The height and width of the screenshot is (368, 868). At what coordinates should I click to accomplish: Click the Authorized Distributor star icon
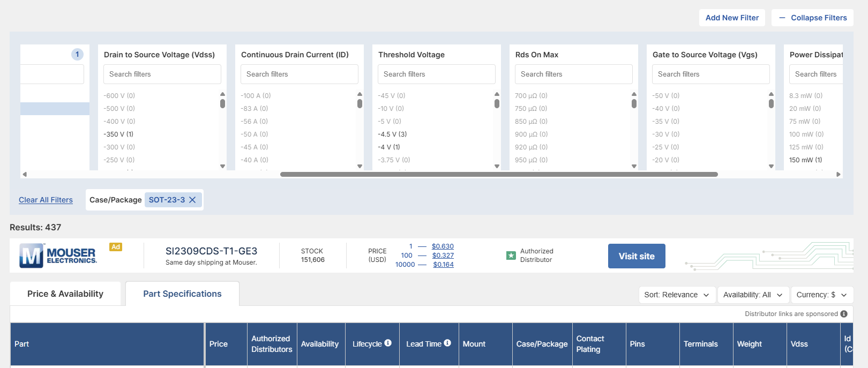[511, 256]
